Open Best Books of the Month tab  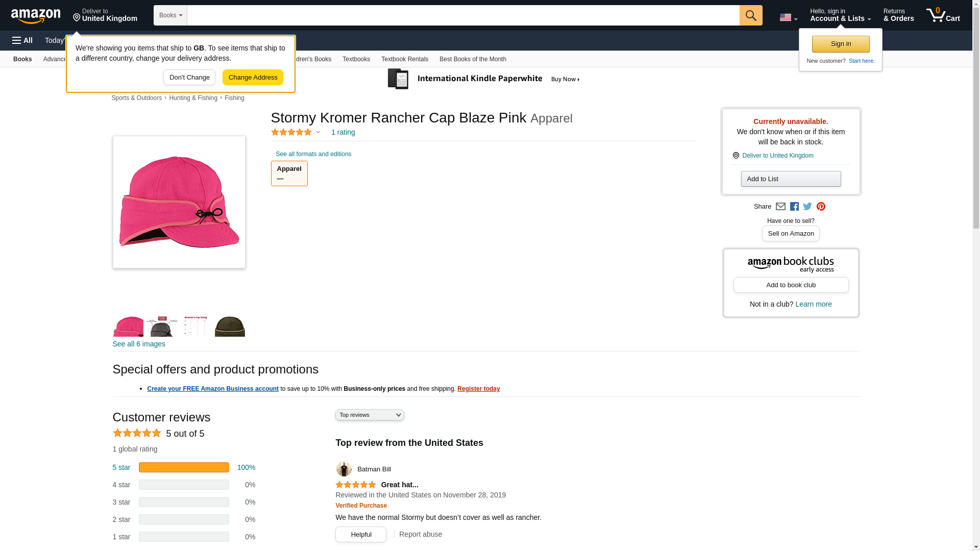(473, 59)
